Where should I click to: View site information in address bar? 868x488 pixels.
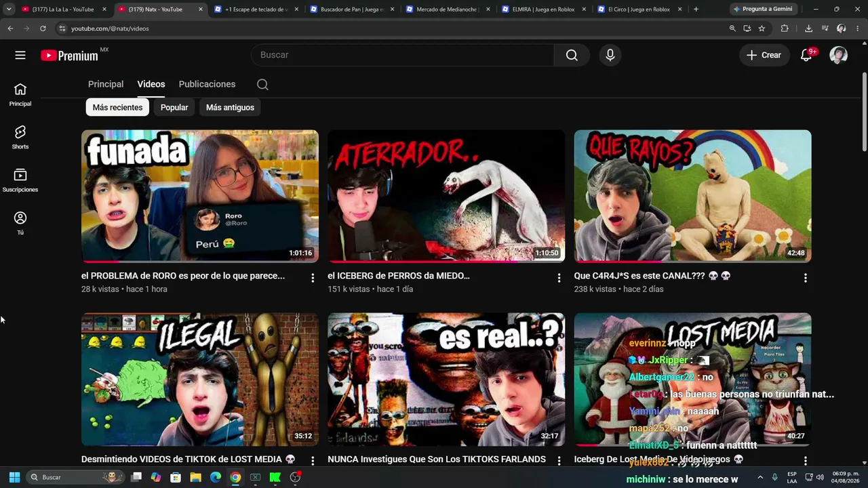point(62,28)
